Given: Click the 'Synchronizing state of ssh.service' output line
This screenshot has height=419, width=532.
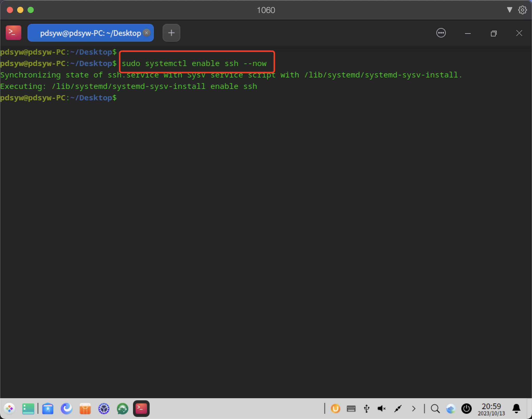Looking at the screenshot, I should point(231,75).
